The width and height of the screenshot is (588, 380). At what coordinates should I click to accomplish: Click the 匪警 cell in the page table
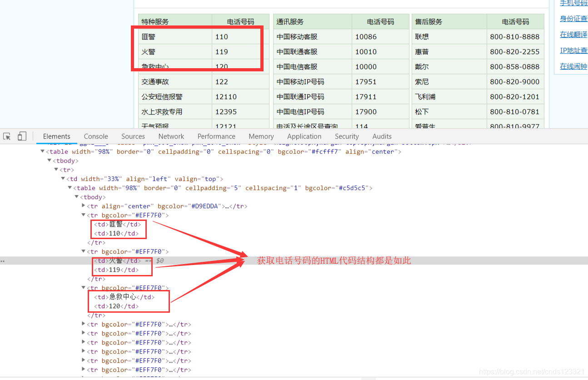175,36
